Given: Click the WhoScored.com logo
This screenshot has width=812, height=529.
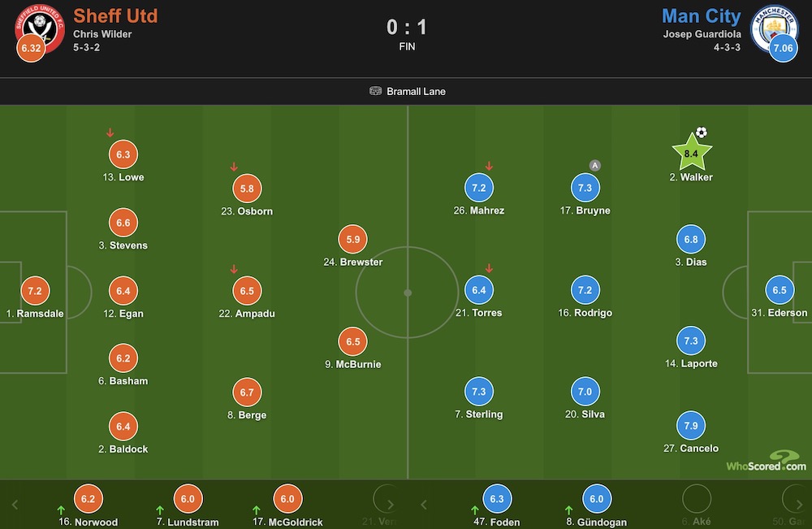Looking at the screenshot, I should (x=767, y=461).
